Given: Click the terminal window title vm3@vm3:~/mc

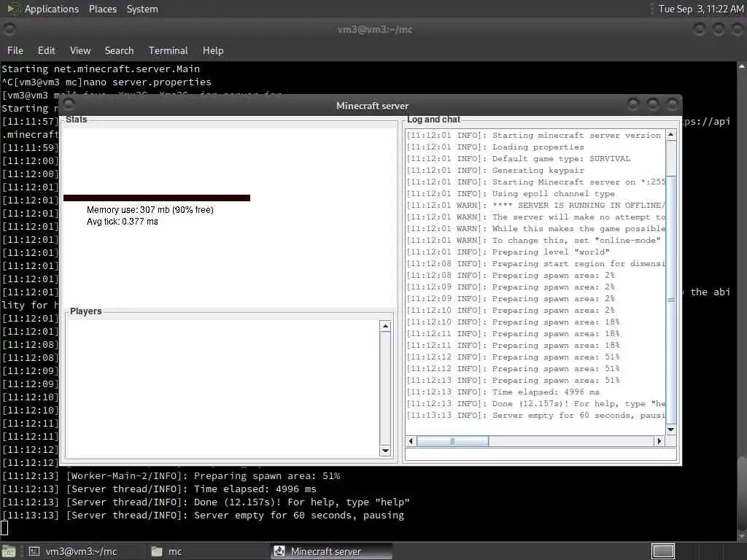Looking at the screenshot, I should tap(375, 29).
